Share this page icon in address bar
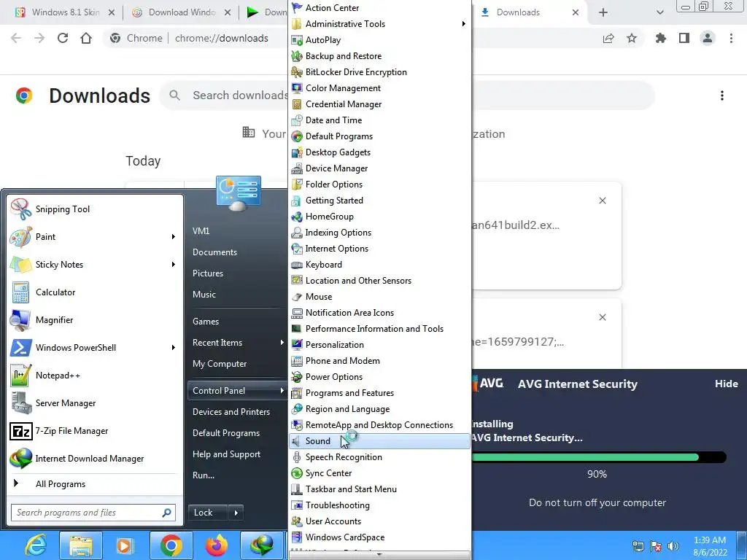 (x=608, y=38)
